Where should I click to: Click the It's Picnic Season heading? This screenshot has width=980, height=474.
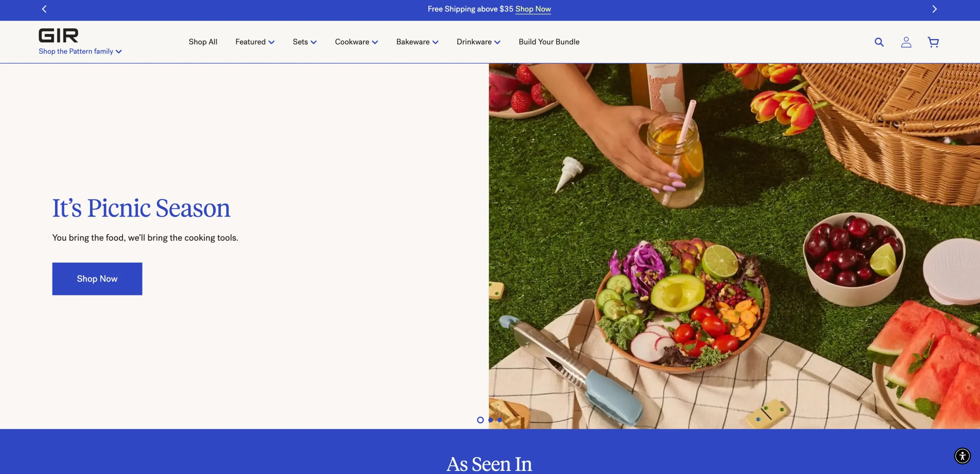[x=141, y=208]
